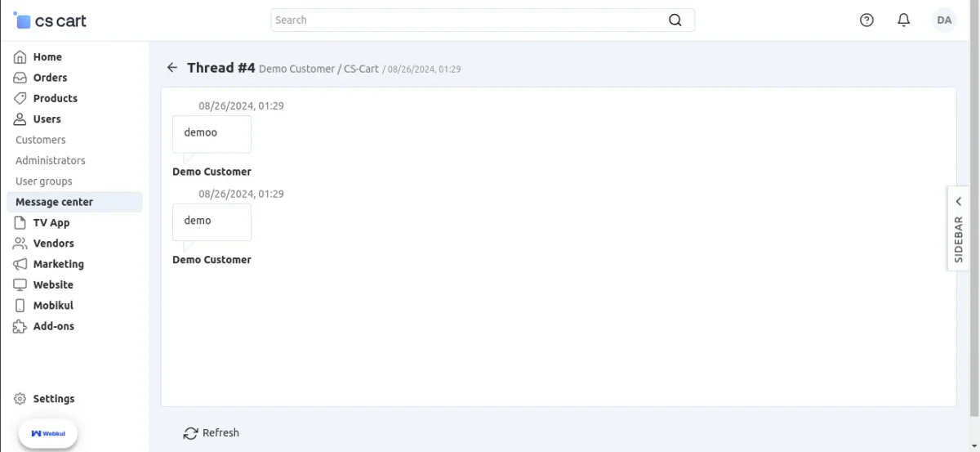The width and height of the screenshot is (980, 452).
Task: Expand the Marketing menu
Action: point(58,264)
